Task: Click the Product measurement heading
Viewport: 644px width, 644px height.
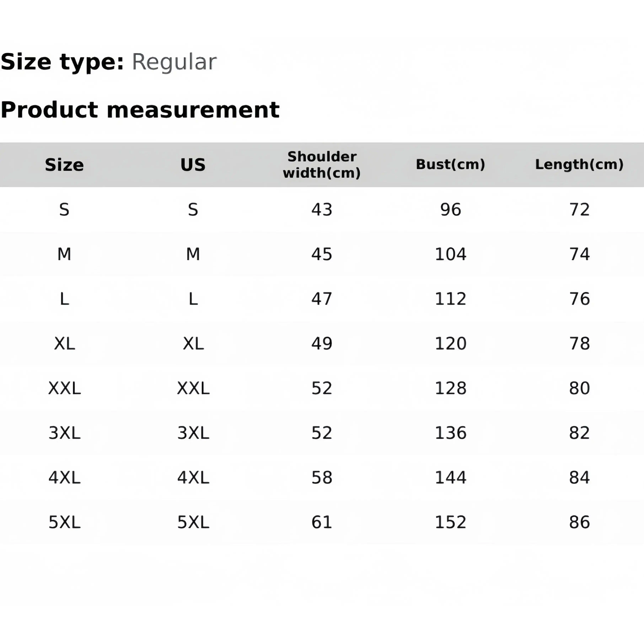Action: click(x=140, y=110)
